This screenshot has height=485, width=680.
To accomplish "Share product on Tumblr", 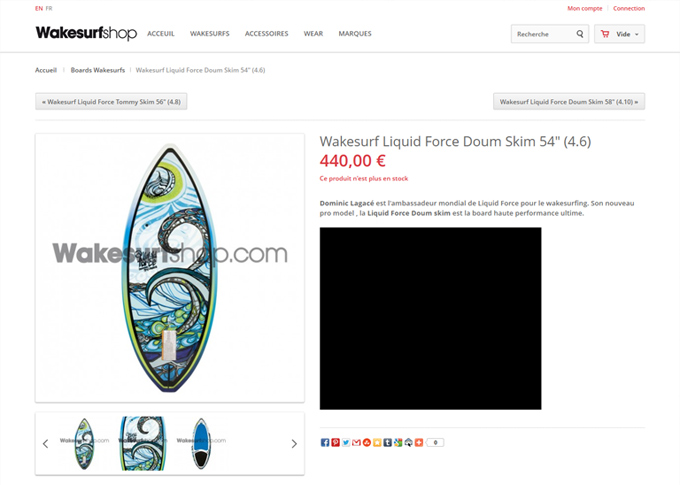I will pos(388,442).
